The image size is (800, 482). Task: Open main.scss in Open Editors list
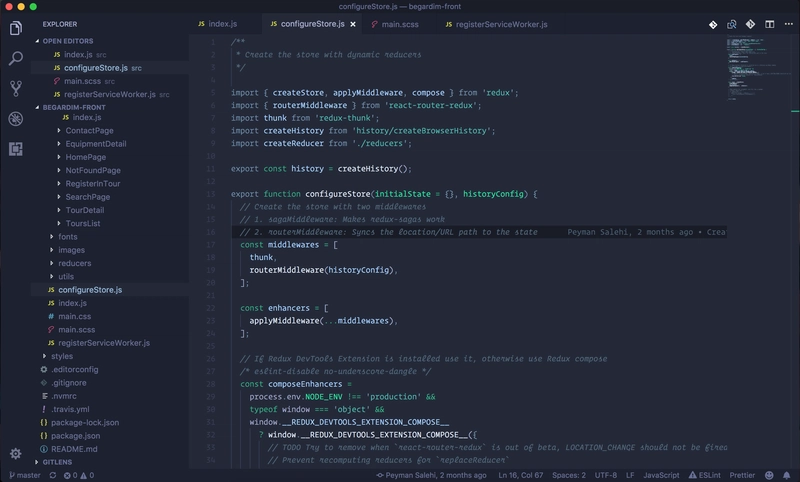[82, 81]
